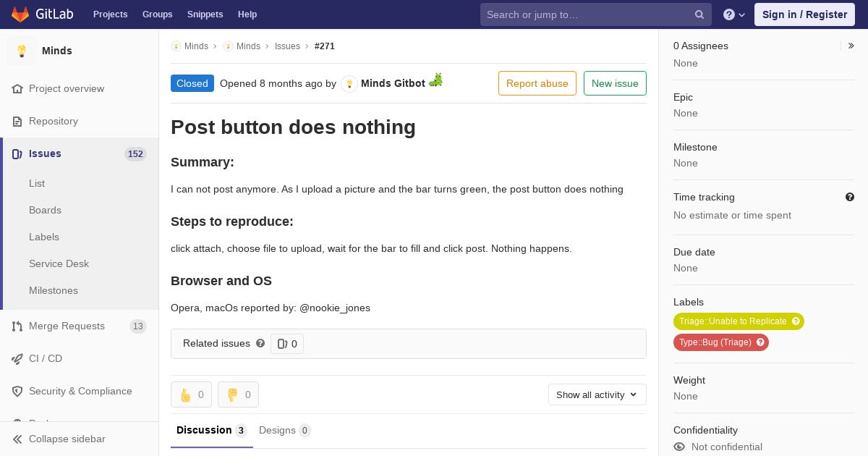Give a thumbs down reaction
Screen dimensions: 868x456
238,394
